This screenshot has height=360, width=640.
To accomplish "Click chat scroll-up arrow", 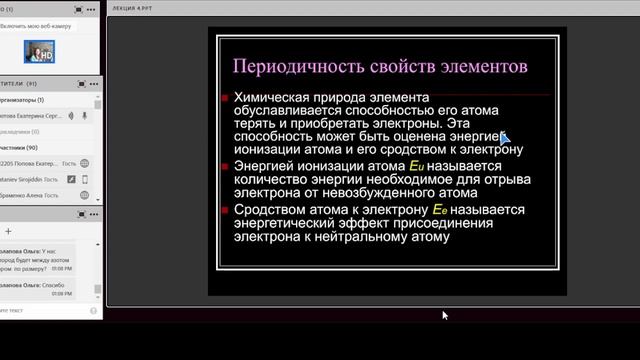I will pyautogui.click(x=98, y=244).
